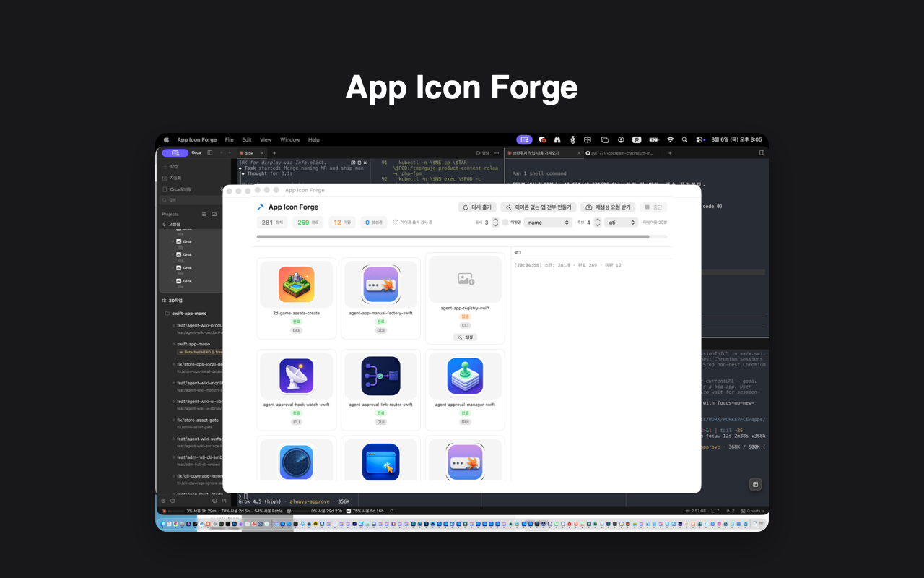
Task: Select the 281 전체 filter chip
Action: (x=273, y=223)
